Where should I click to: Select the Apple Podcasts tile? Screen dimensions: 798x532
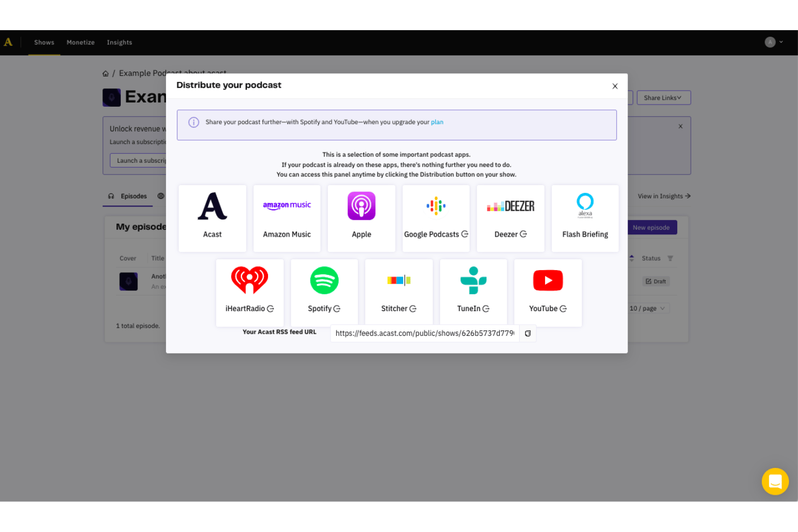tap(361, 218)
